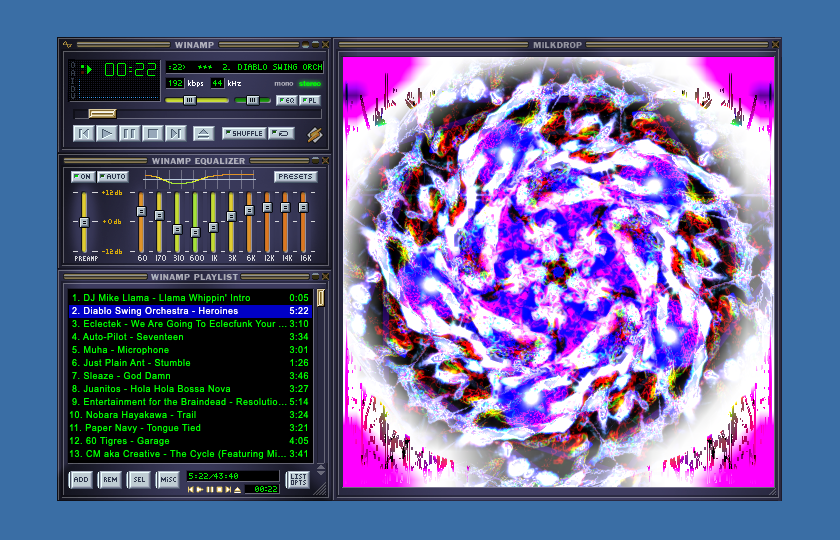
Task: Click the 600 Hz equalizer band slider
Action: pyautogui.click(x=195, y=232)
